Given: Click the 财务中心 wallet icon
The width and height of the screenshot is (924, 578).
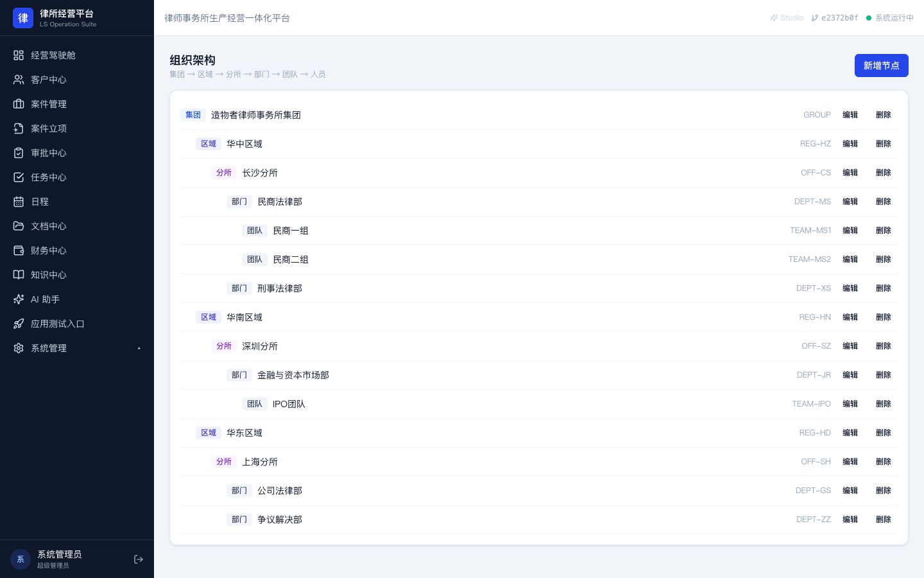Looking at the screenshot, I should (x=19, y=250).
